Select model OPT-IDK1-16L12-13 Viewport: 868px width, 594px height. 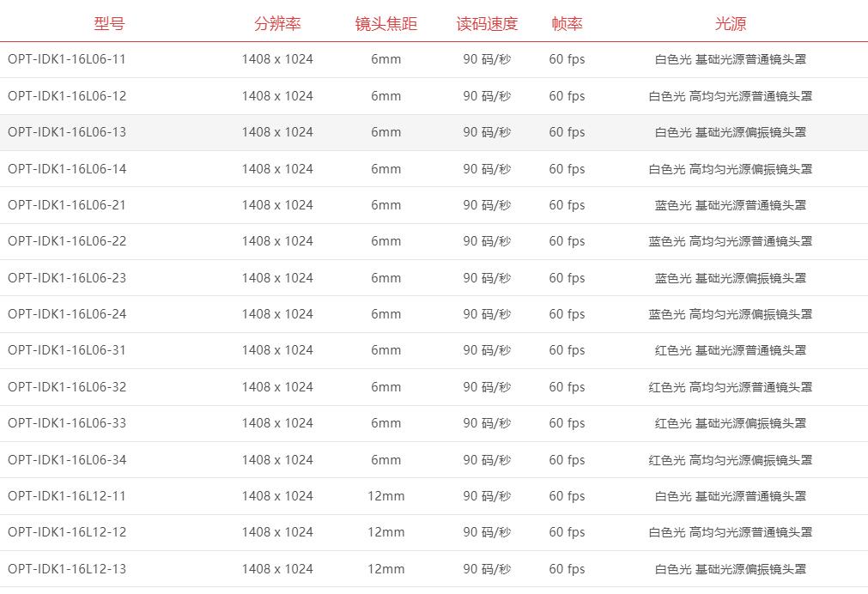point(67,568)
